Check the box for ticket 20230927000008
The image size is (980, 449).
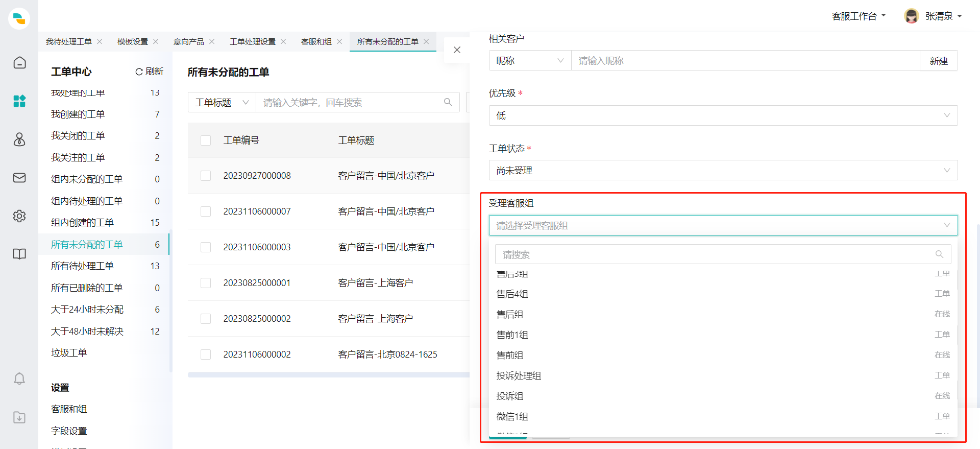[x=206, y=176]
